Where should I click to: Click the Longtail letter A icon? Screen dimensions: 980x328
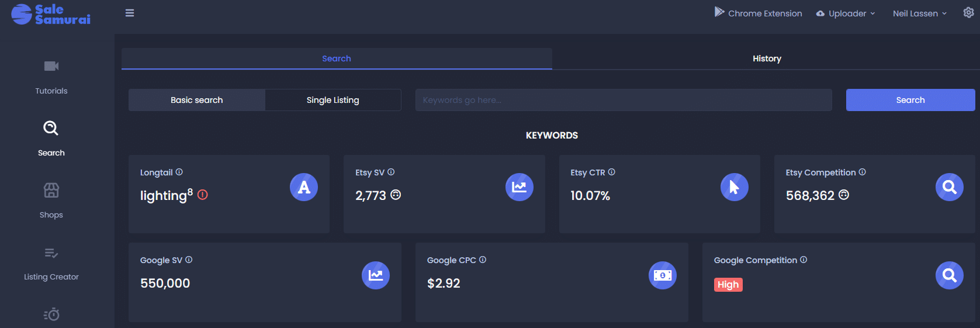pos(304,187)
